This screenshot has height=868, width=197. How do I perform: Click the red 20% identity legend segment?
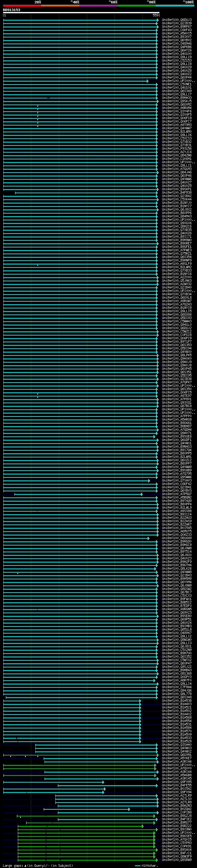pyautogui.click(x=22, y=6)
